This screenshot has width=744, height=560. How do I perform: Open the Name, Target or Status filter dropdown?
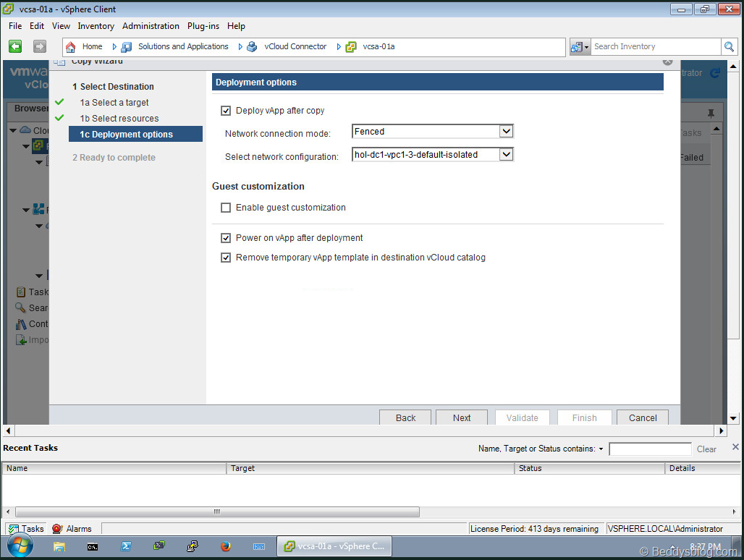(601, 449)
